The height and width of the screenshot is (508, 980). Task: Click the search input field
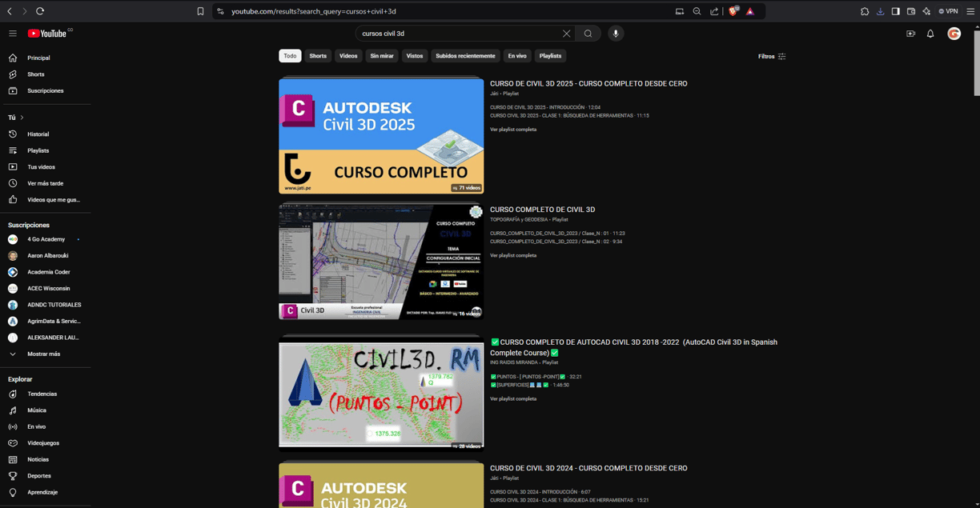(458, 34)
